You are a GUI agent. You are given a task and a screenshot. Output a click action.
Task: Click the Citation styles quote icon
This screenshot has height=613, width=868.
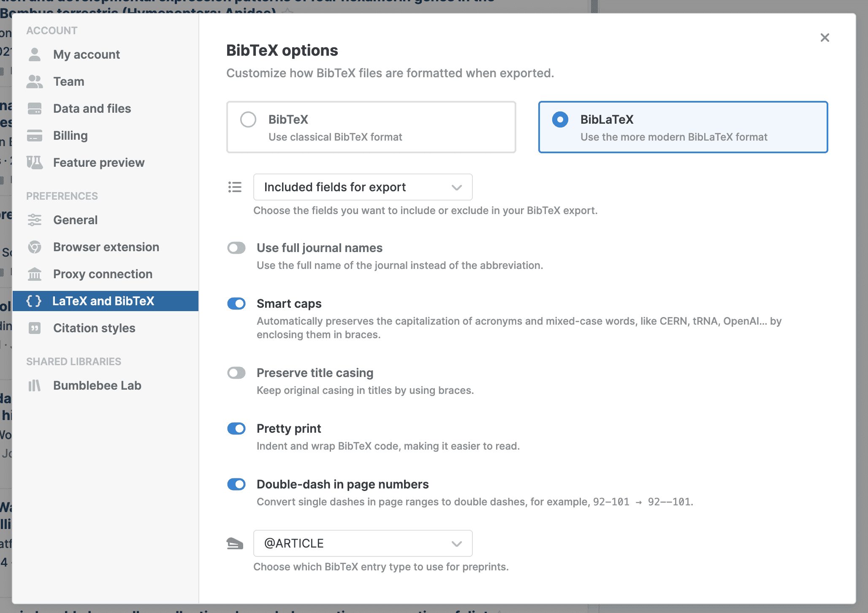coord(35,328)
